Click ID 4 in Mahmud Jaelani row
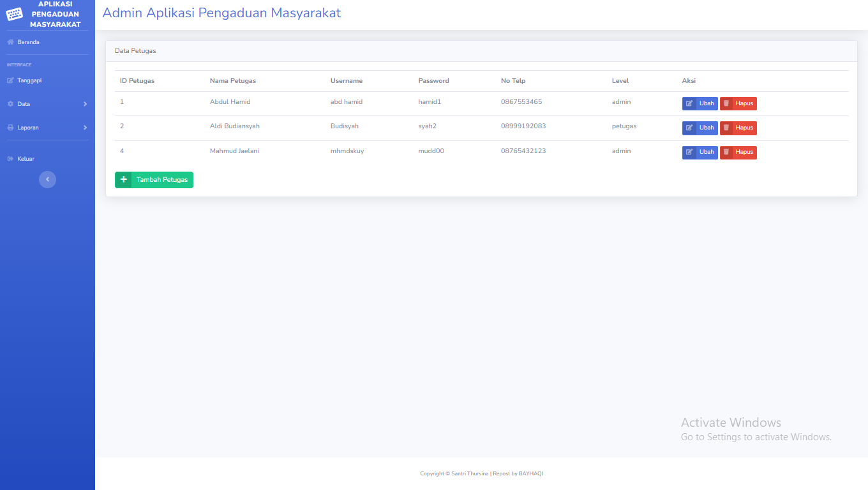868x490 pixels. 122,151
